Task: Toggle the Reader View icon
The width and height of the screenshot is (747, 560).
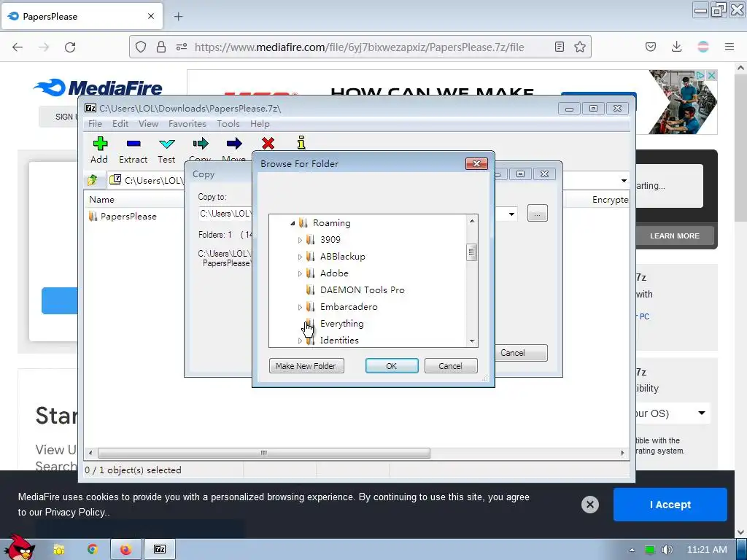Action: click(x=560, y=47)
